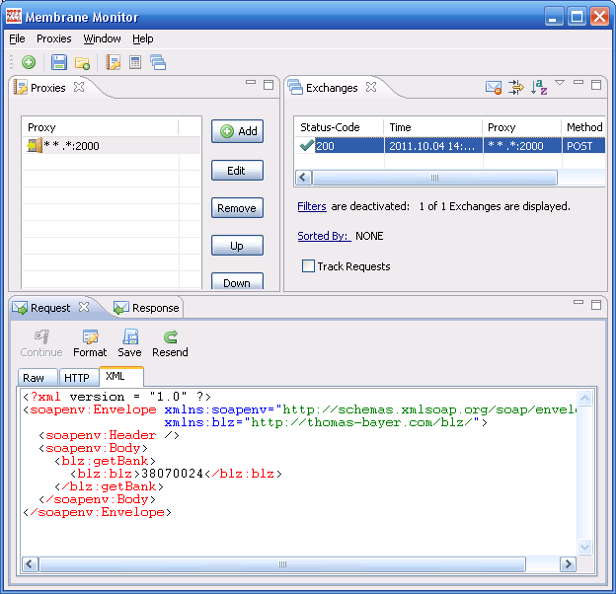Click the Exchanges table left scroll arrow

pos(303,178)
